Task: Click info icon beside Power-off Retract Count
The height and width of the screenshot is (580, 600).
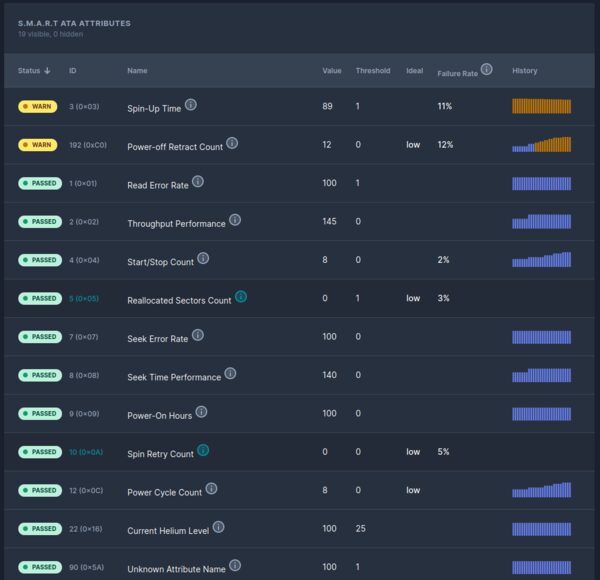Action: 232,143
